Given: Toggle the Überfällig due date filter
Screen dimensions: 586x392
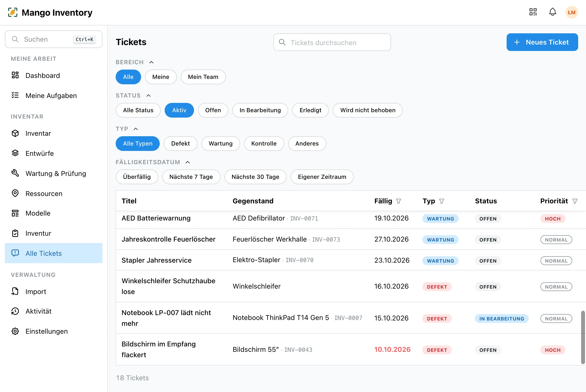Looking at the screenshot, I should pyautogui.click(x=137, y=177).
